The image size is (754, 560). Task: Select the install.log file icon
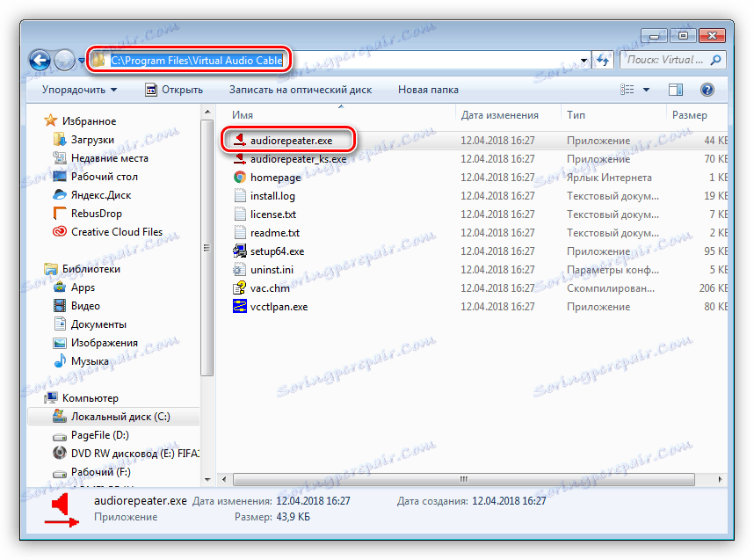[240, 195]
